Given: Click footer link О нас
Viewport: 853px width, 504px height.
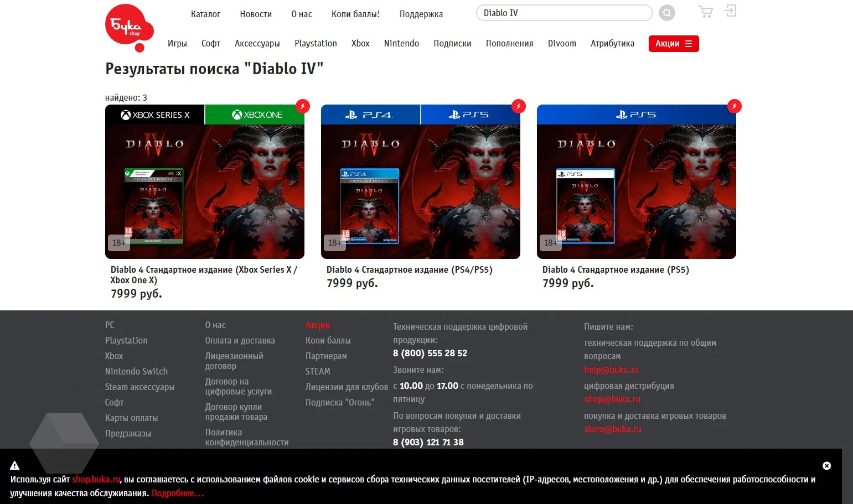Looking at the screenshot, I should [x=215, y=325].
